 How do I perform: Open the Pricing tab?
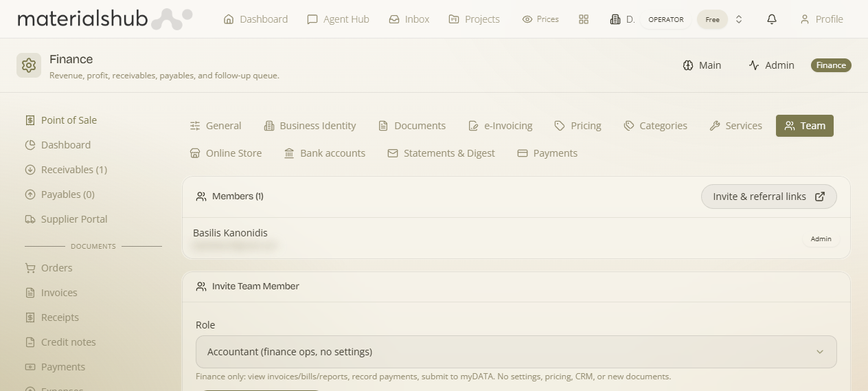coord(578,126)
